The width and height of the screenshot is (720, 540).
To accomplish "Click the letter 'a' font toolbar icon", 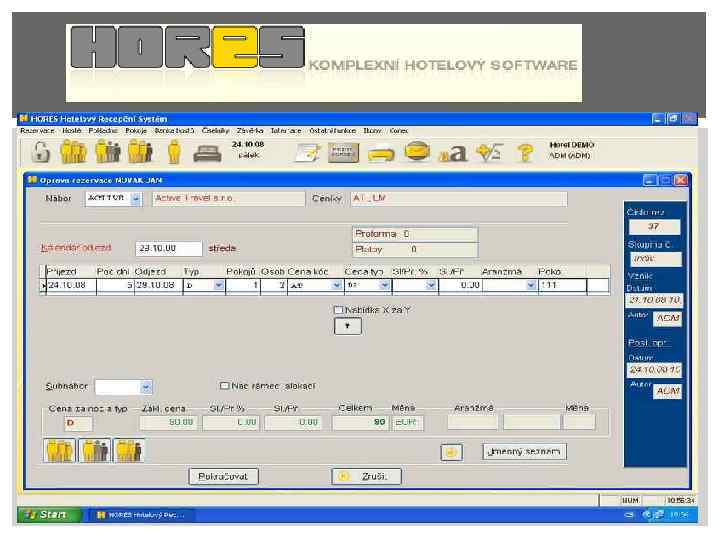I will coord(452,153).
